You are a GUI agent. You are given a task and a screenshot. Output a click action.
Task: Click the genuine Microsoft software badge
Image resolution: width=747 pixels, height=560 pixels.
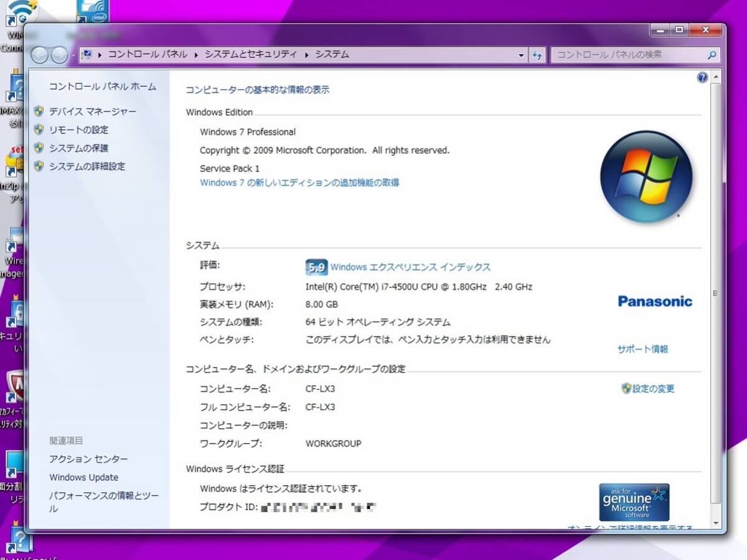634,502
